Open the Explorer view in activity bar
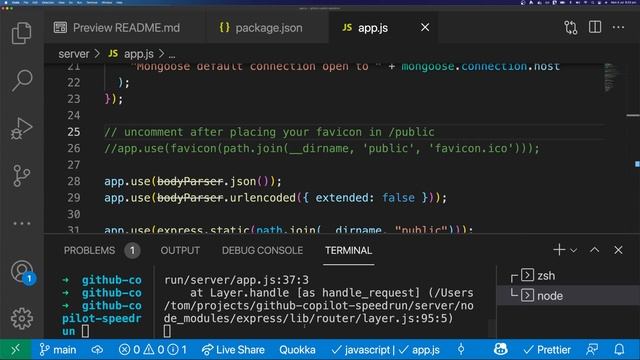Image resolution: width=640 pixels, height=360 pixels. pos(22,33)
